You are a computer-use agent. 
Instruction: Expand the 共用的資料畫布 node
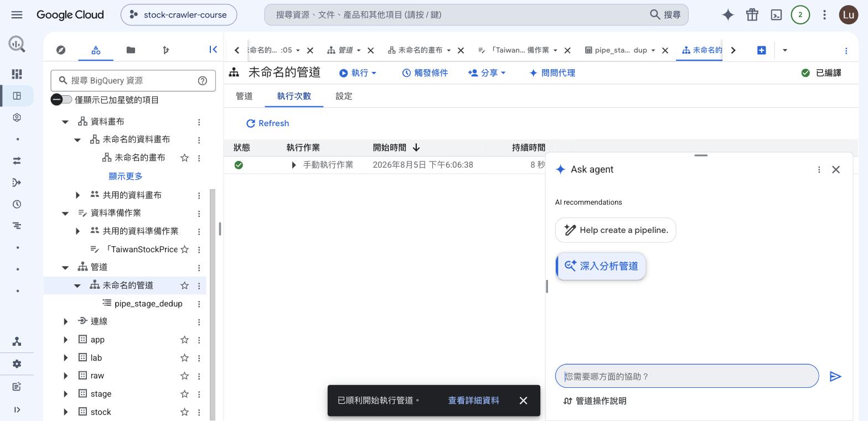[x=77, y=195]
